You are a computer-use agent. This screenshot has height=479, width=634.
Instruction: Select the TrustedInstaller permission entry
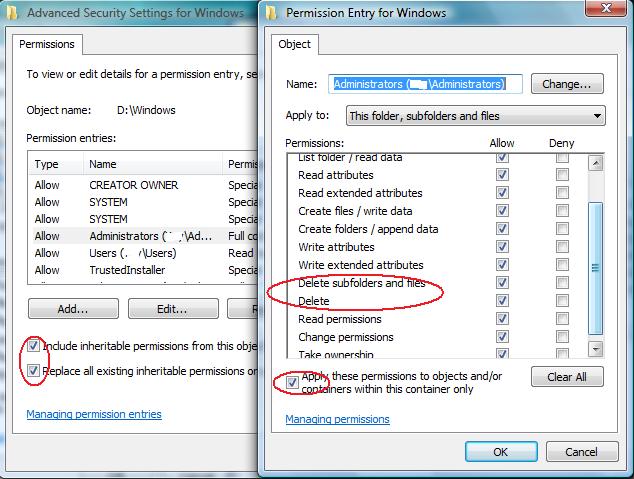click(144, 270)
